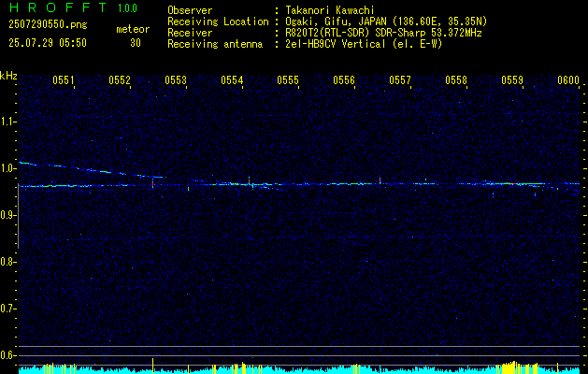Click the Receiving antenna label
Image resolution: width=588 pixels, height=374 pixels.
click(x=215, y=44)
